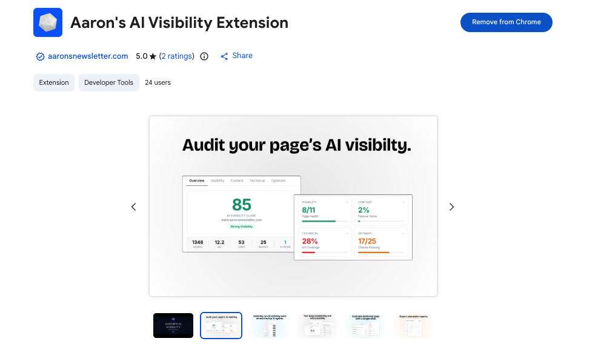Click the star beside the 5.0 rating
Image resolution: width=598 pixels, height=364 pixels.
click(x=152, y=56)
